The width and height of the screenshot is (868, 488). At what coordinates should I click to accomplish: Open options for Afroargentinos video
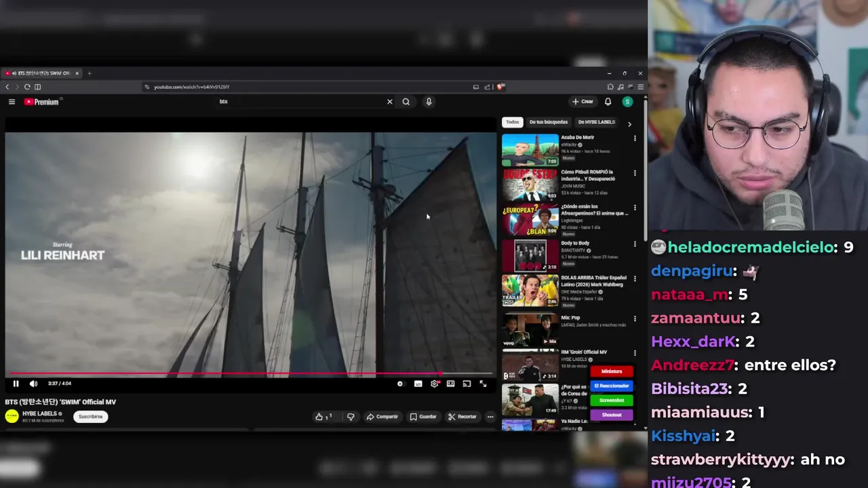[x=635, y=207]
